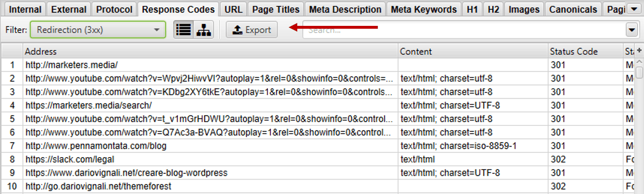
Task: Select the Meta Description tab
Action: point(345,9)
